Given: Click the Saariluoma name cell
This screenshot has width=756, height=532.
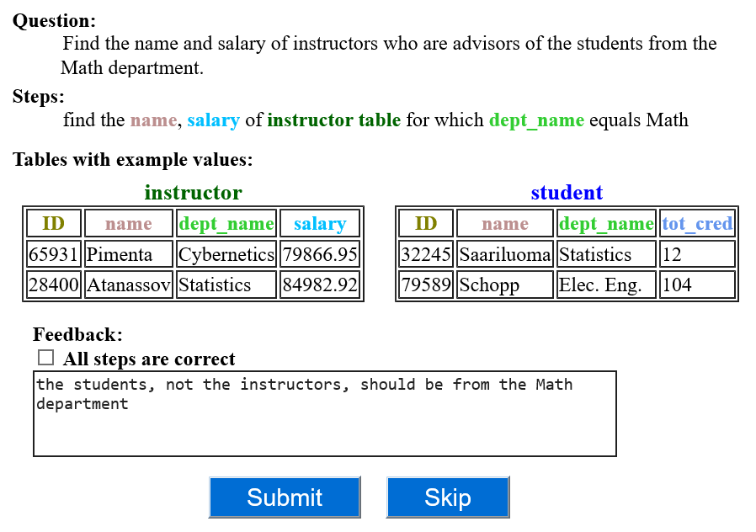Looking at the screenshot, I should pyautogui.click(x=505, y=254).
